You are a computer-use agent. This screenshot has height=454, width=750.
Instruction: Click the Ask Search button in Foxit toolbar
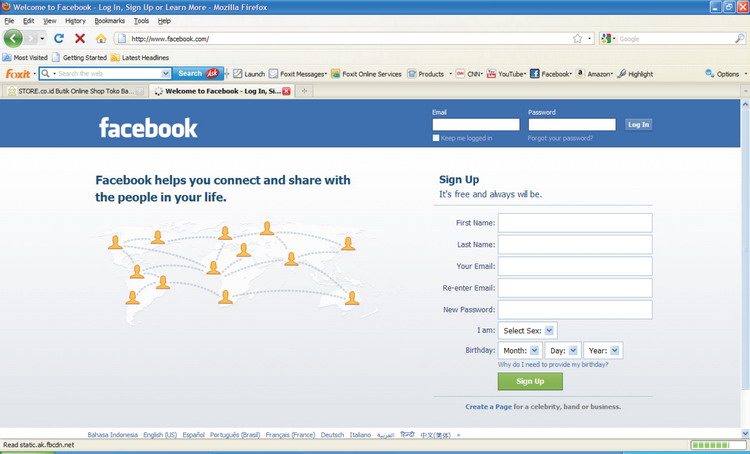point(198,73)
